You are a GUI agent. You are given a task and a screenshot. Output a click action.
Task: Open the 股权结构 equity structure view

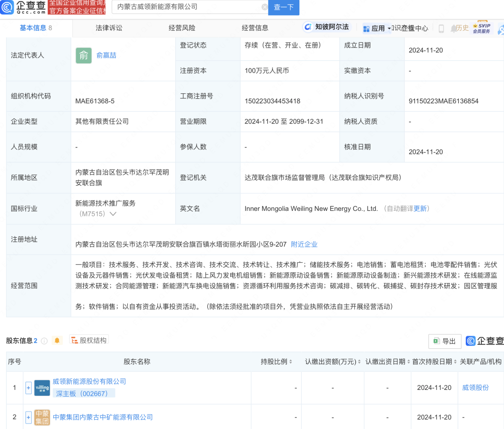tap(89, 340)
